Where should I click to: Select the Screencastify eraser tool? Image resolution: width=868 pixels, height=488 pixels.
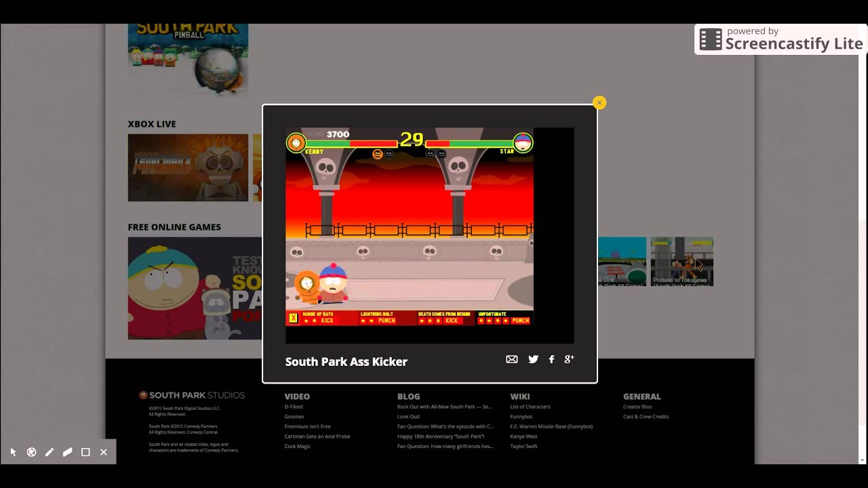click(x=67, y=452)
